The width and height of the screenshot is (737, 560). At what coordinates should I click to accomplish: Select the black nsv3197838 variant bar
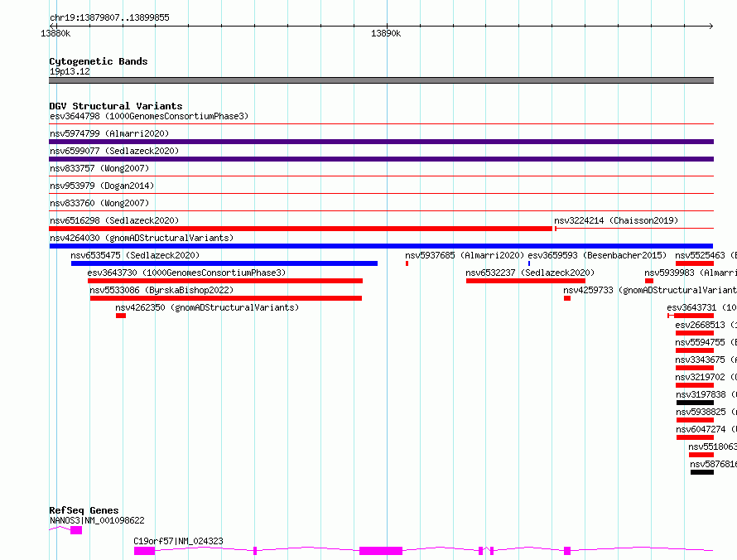694,403
